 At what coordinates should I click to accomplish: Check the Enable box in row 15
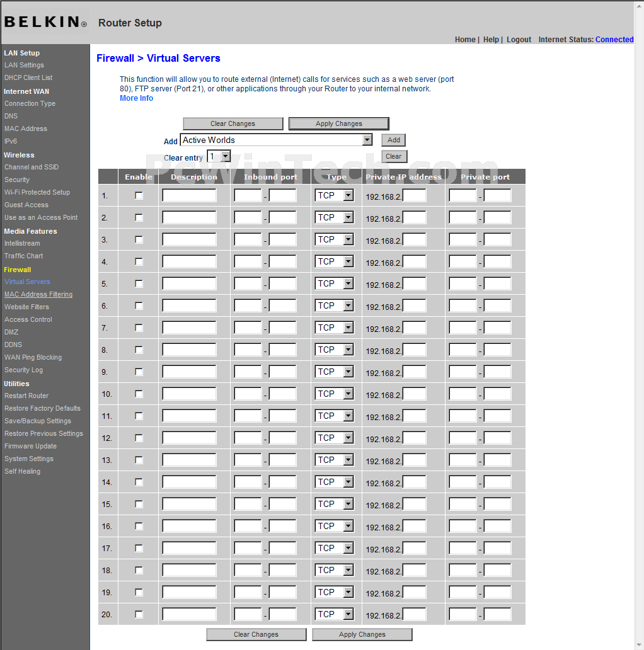pyautogui.click(x=139, y=505)
